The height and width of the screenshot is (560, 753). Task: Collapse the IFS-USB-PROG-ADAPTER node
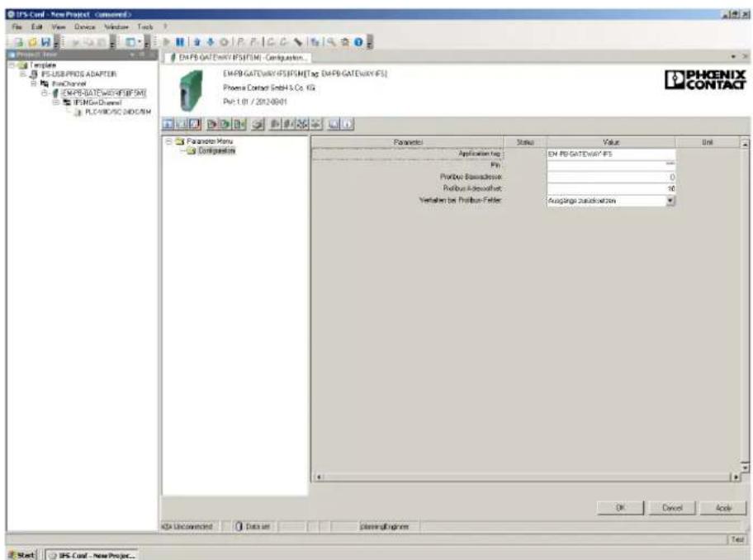pos(22,74)
